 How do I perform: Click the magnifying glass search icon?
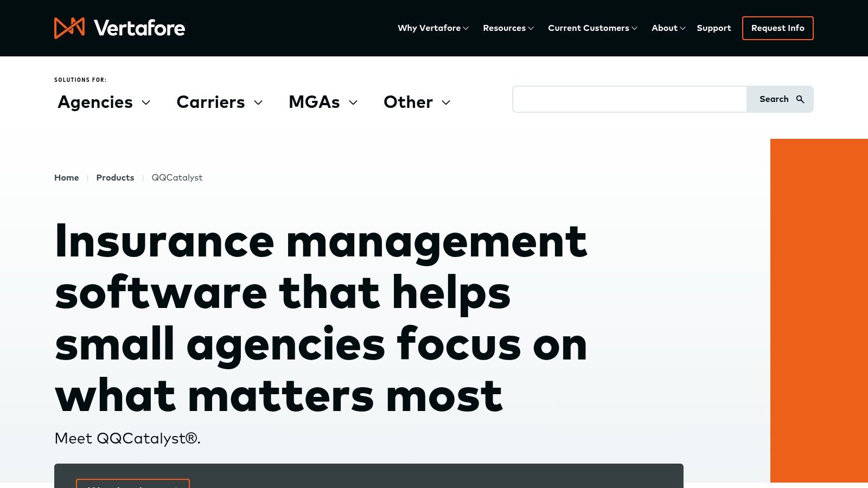pyautogui.click(x=800, y=99)
